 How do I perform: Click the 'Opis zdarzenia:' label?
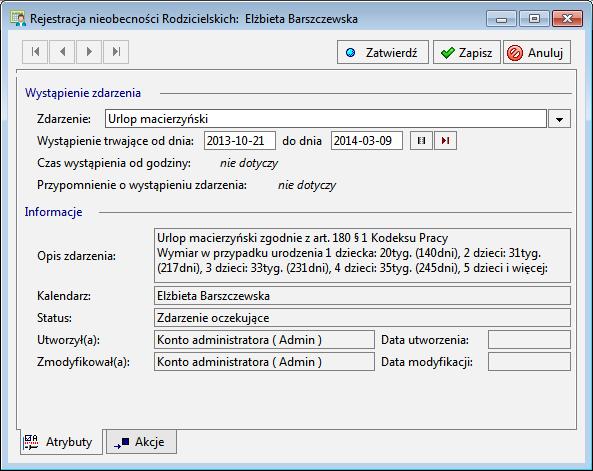76,256
